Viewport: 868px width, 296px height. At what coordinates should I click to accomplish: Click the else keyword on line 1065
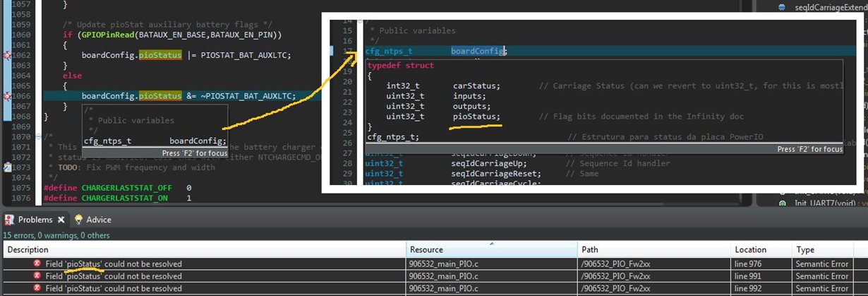tap(72, 75)
